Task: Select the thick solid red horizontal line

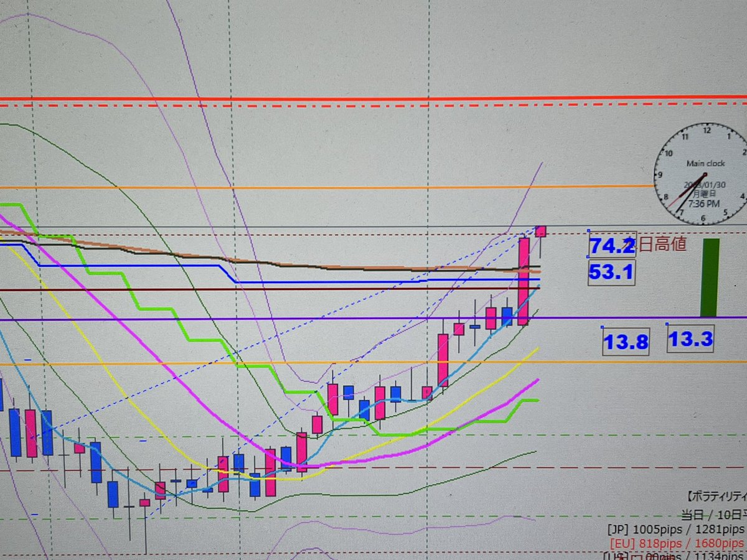Action: tap(374, 98)
